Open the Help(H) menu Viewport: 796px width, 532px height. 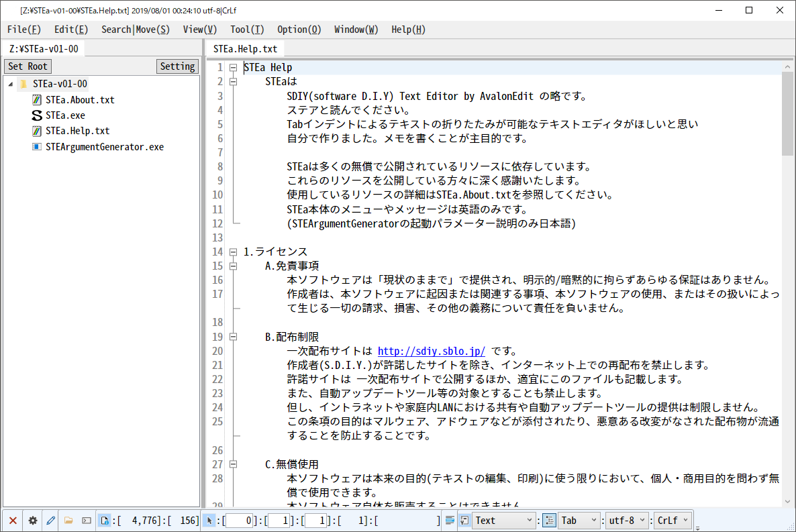[408, 30]
